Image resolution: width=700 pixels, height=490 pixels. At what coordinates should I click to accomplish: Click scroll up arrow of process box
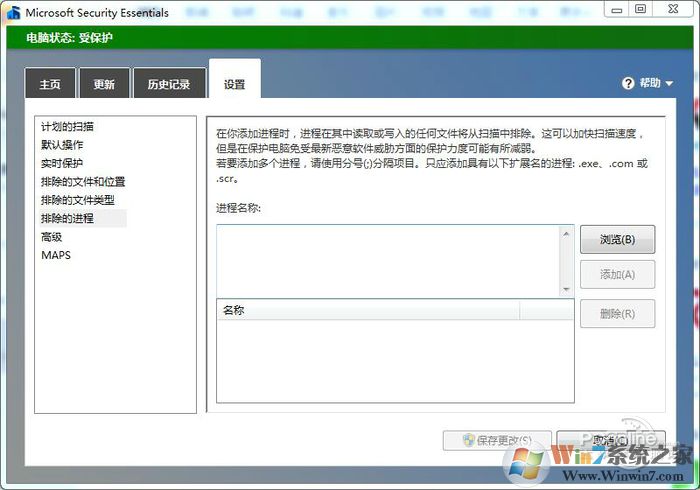(x=567, y=233)
